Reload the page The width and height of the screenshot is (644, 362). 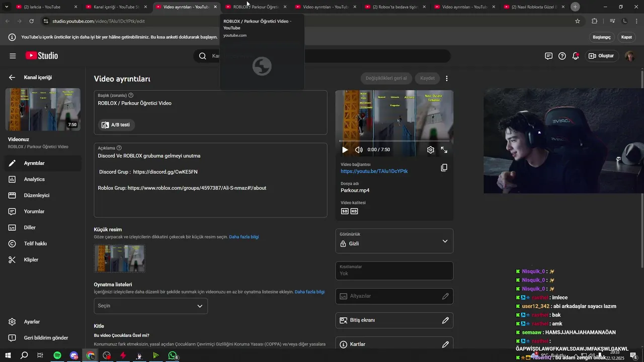click(x=31, y=21)
